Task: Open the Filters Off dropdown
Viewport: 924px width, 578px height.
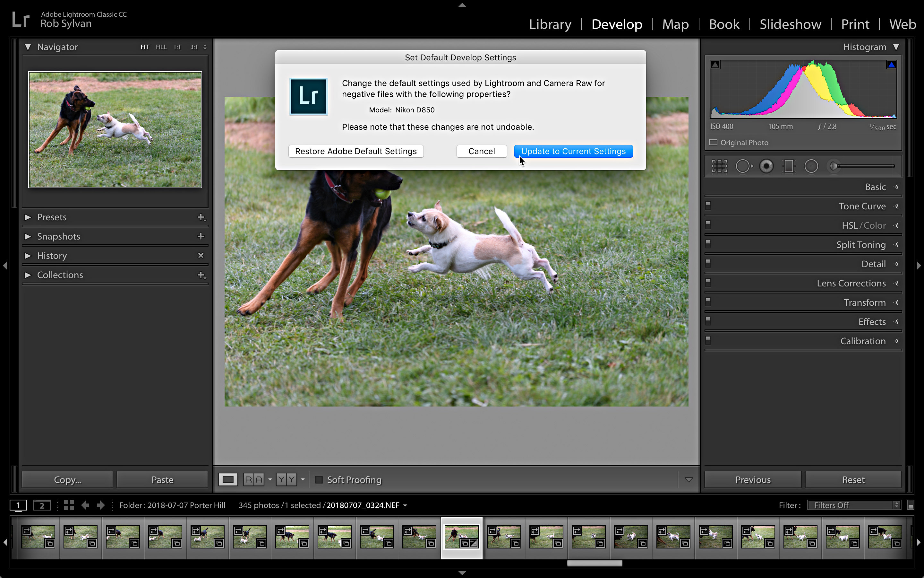Action: [x=854, y=505]
